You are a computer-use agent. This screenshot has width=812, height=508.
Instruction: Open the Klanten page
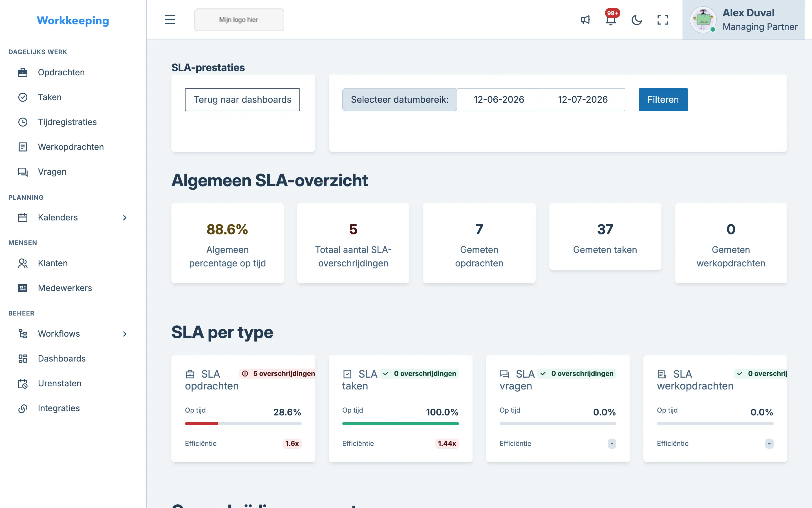click(73, 263)
